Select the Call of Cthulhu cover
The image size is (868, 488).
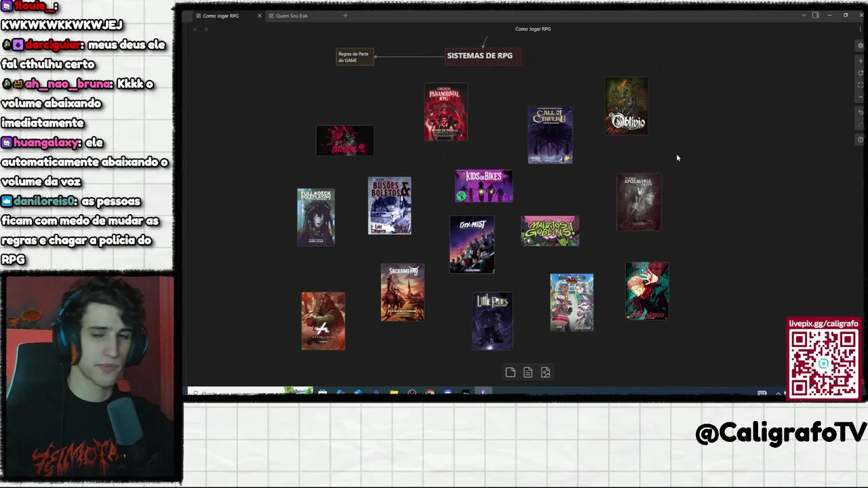click(550, 135)
